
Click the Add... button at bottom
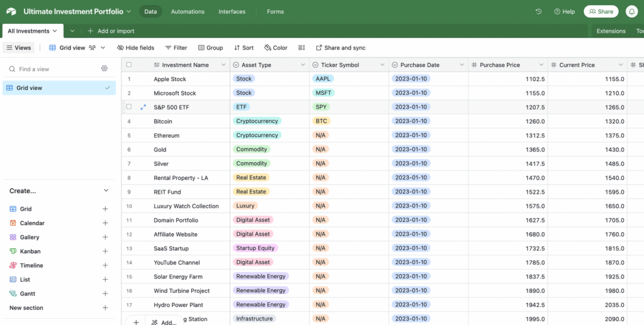tap(164, 322)
